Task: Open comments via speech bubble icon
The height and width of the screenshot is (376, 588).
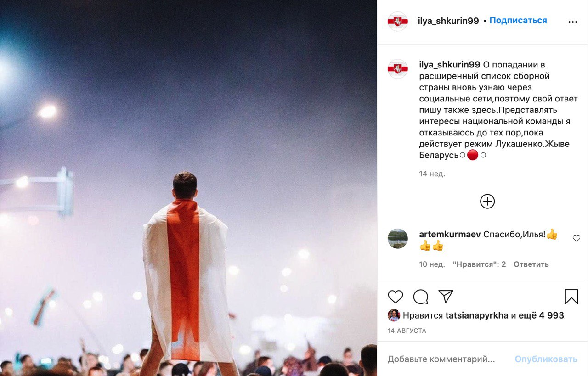Action: point(420,297)
